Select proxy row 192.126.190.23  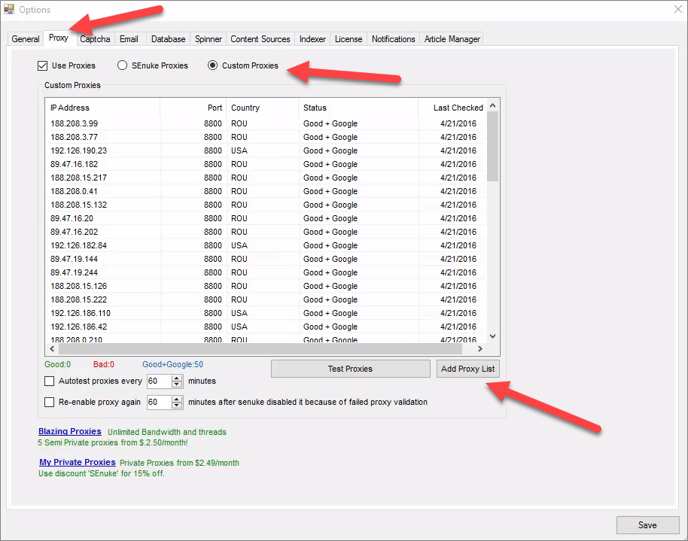pos(266,151)
